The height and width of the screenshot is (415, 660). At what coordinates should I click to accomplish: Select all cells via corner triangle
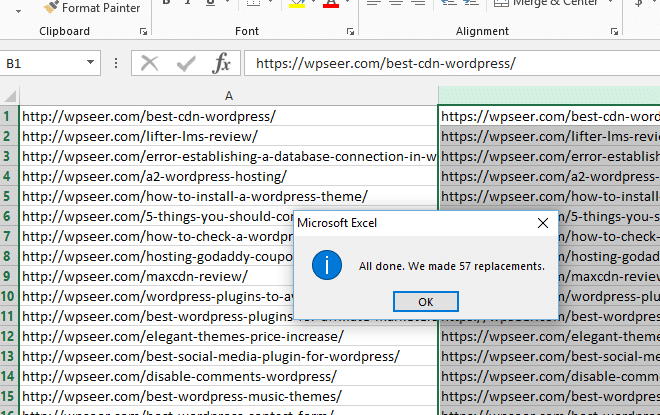[10, 96]
